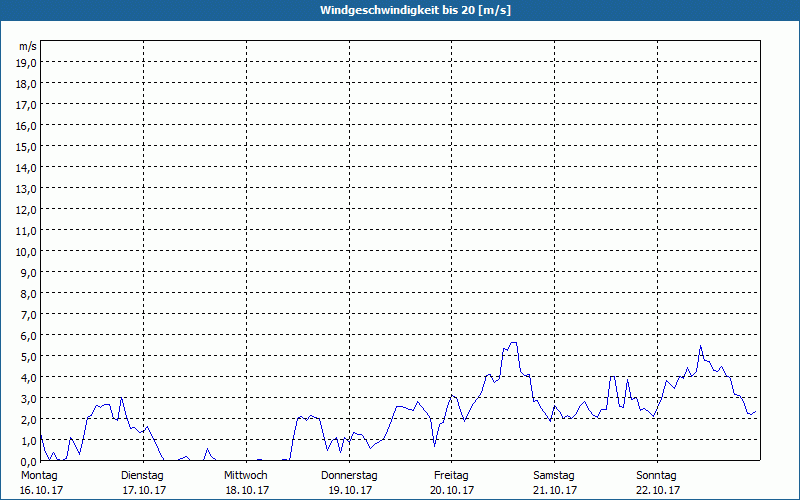Image resolution: width=800 pixels, height=500 pixels.
Task: Click the wind speed peak on Sonntag
Action: coord(701,346)
